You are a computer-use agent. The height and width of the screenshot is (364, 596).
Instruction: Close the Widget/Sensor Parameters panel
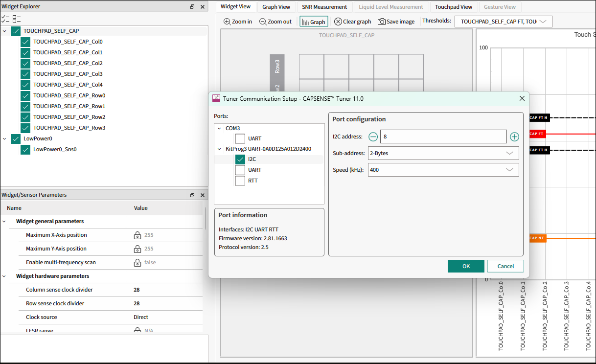pyautogui.click(x=203, y=195)
